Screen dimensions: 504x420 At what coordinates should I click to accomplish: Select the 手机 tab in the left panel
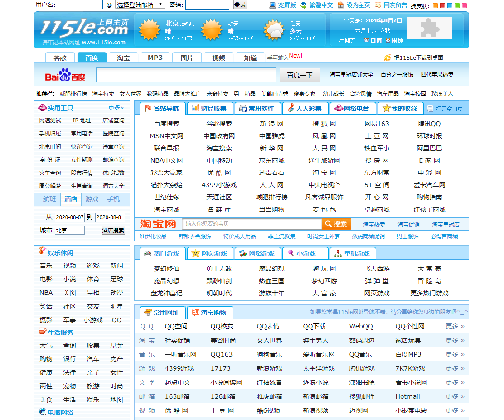tap(113, 199)
